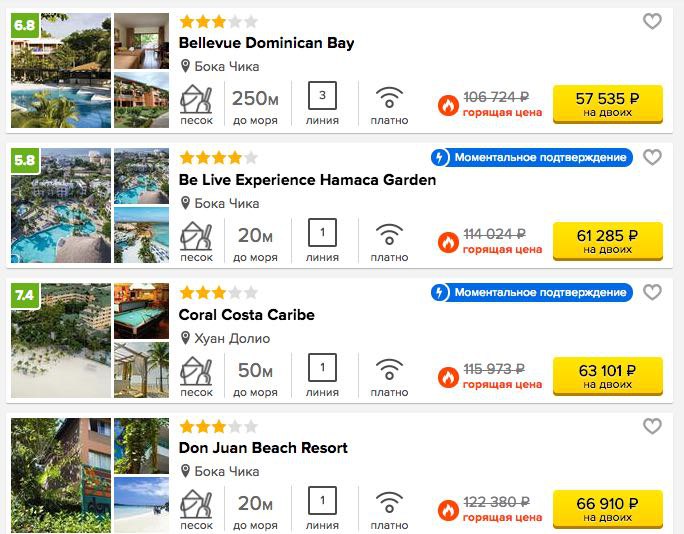The image size is (684, 534).
Task: Click Don Juan Beach Resort title
Action: [x=263, y=448]
